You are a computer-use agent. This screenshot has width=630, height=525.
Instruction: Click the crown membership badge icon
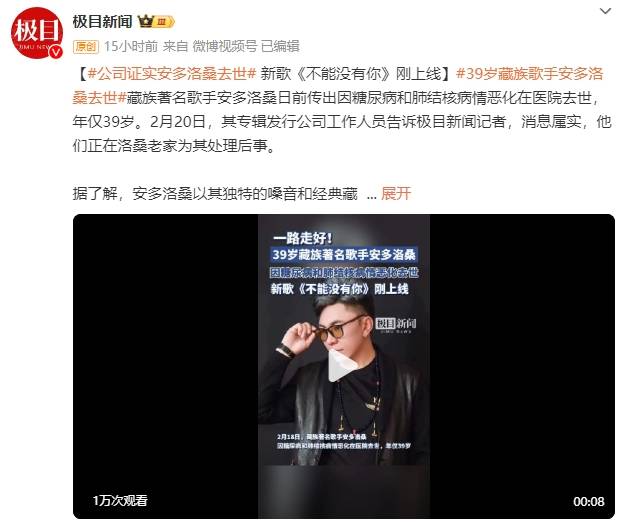tap(156, 21)
